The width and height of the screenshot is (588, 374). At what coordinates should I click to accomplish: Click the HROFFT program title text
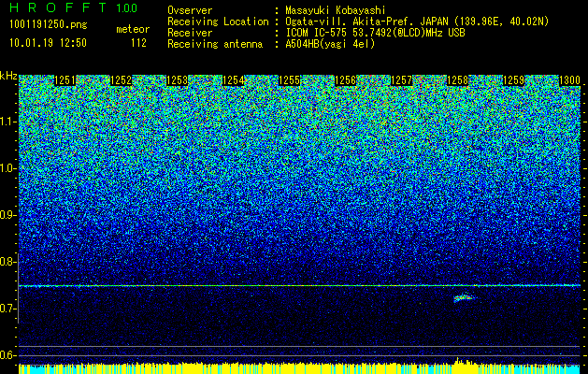point(58,7)
